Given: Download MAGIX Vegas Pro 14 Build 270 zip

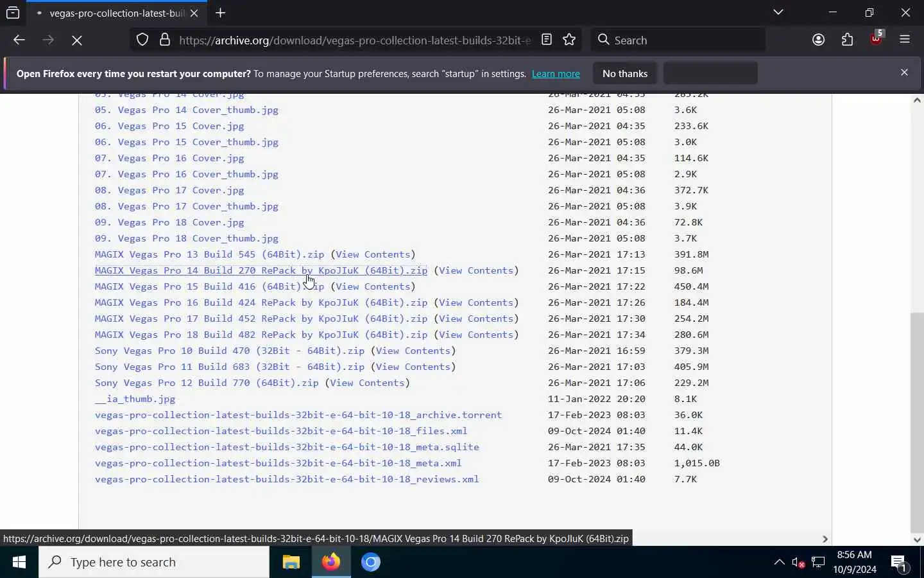Looking at the screenshot, I should 261,270.
